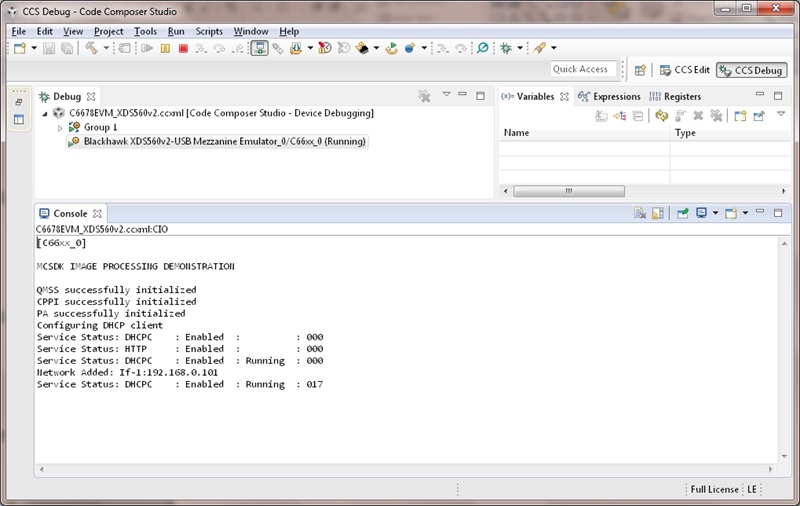Switch to CCS Edit perspective
Screen dimensions: 800x506
click(684, 70)
